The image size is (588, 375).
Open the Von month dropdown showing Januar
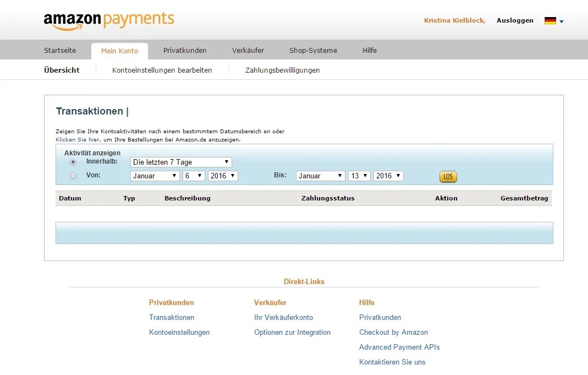(x=155, y=176)
